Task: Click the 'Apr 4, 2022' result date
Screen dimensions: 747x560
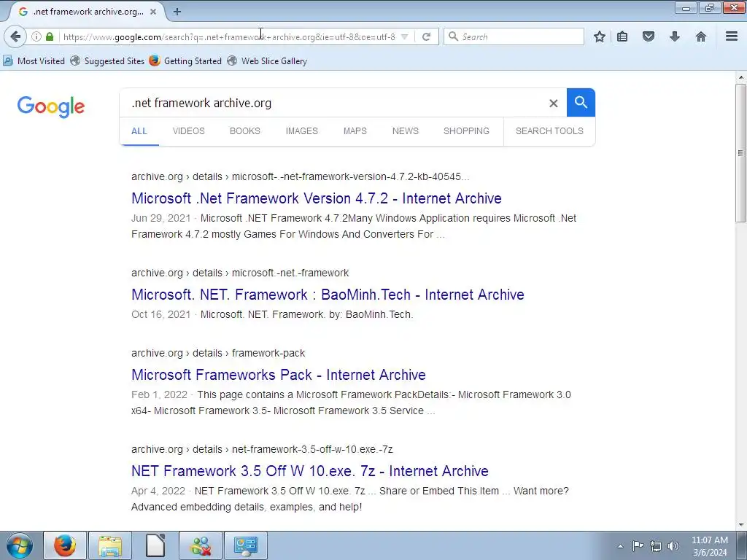Action: [158, 491]
